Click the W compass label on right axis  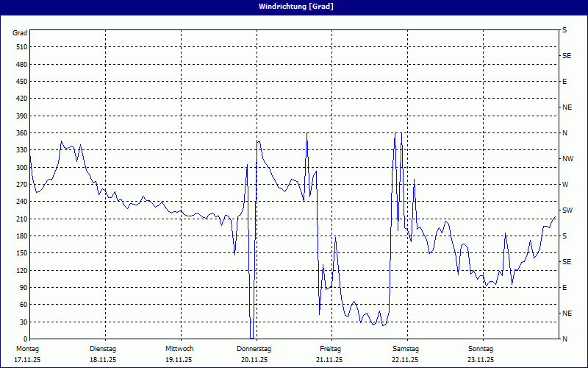(564, 185)
